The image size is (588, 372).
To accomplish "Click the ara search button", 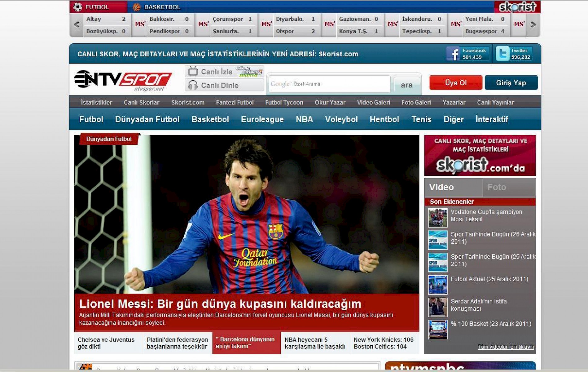I will coord(406,85).
